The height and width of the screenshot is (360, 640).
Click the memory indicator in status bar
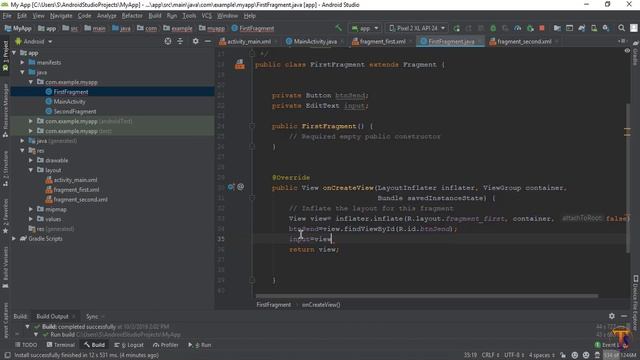[620, 355]
